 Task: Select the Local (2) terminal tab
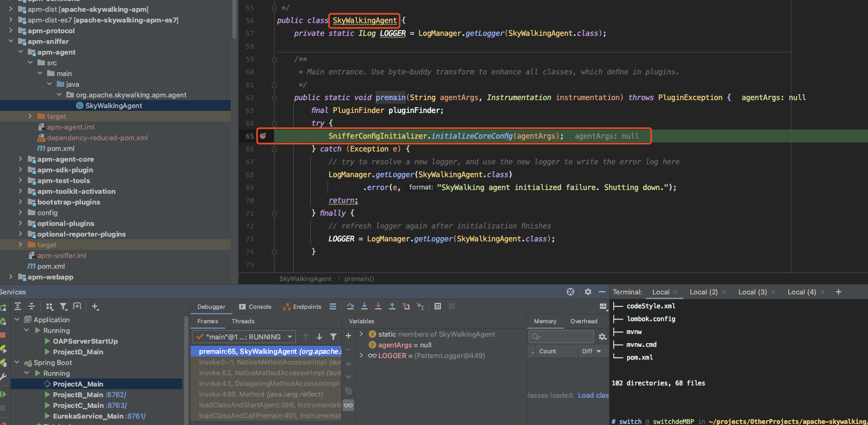(x=703, y=292)
